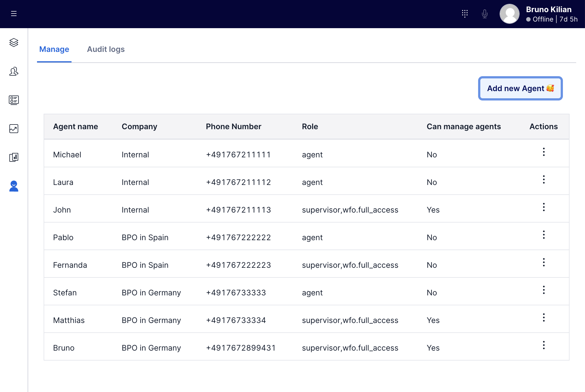
Task: Open the task list monitor sidebar icon
Action: pyautogui.click(x=14, y=100)
